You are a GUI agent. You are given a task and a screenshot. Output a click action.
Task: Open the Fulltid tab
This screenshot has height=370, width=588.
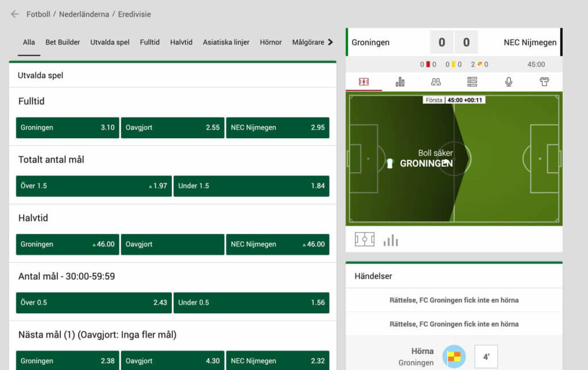(150, 42)
